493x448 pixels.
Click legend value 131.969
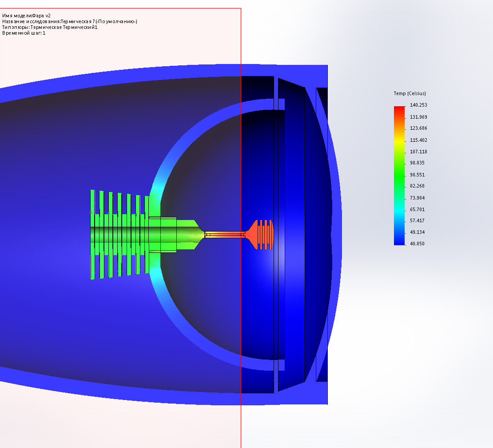[418, 117]
